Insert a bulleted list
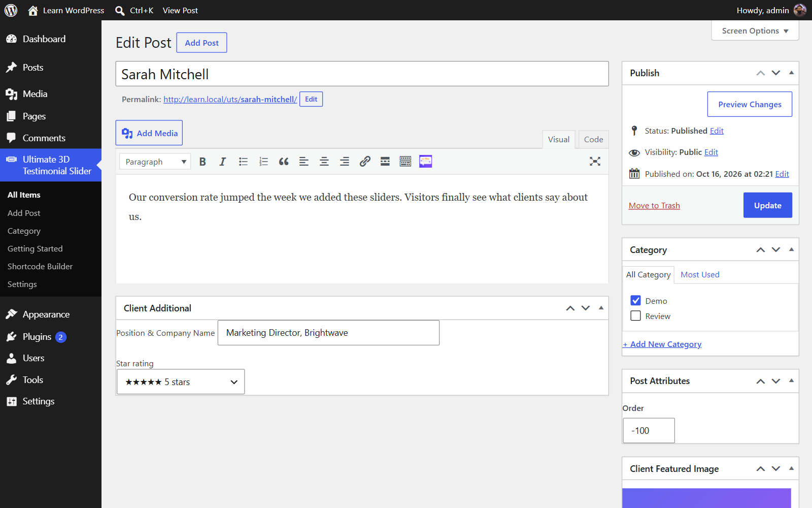 tap(243, 162)
